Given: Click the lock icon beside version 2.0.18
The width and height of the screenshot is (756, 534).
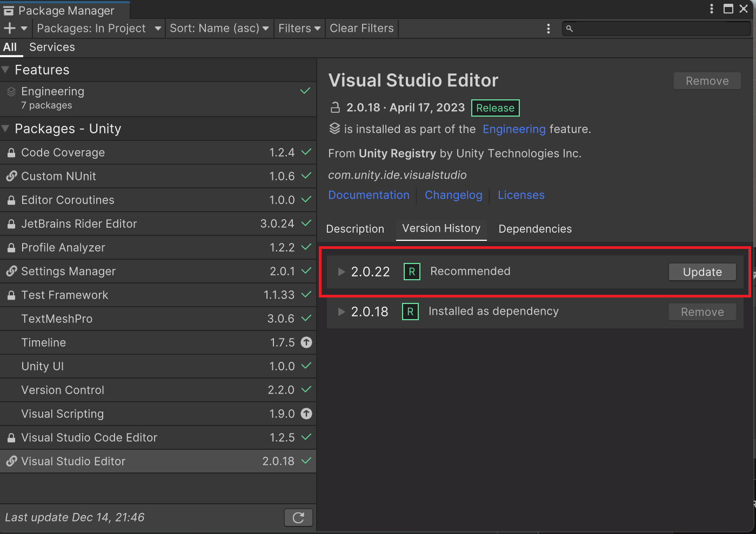Looking at the screenshot, I should click(334, 107).
